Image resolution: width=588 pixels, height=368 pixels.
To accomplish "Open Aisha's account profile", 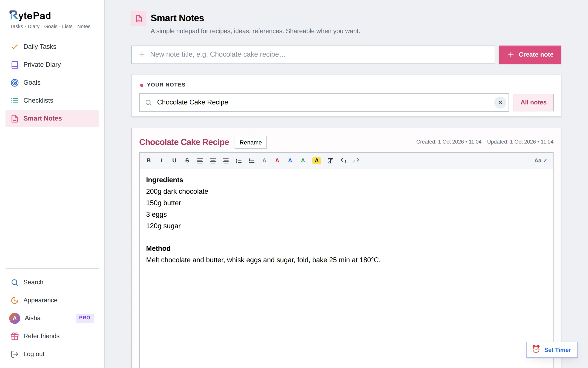I will click(52, 318).
